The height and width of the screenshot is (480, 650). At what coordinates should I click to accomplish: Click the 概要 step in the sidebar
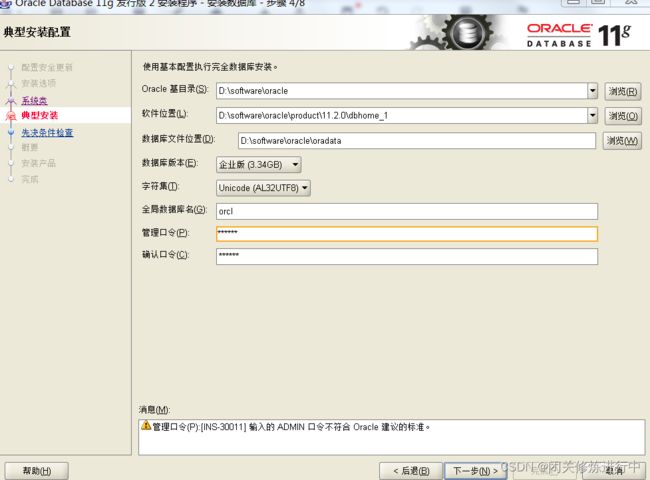(x=30, y=147)
